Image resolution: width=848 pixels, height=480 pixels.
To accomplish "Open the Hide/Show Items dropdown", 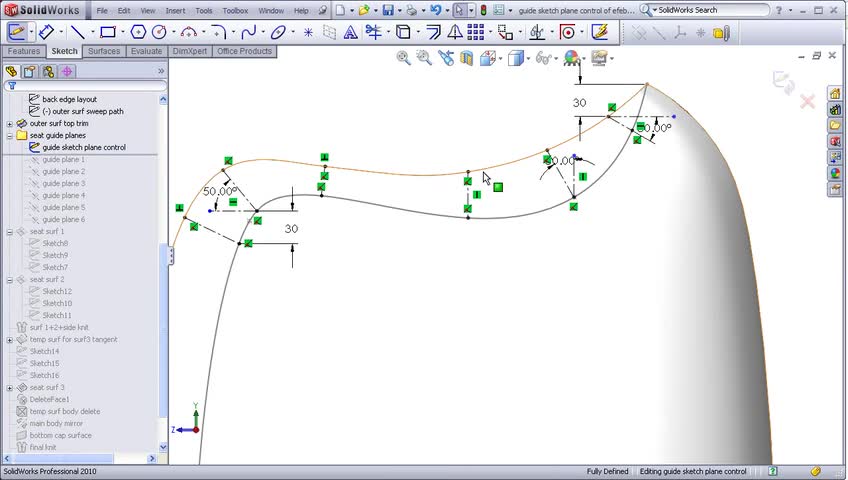I will (x=556, y=58).
